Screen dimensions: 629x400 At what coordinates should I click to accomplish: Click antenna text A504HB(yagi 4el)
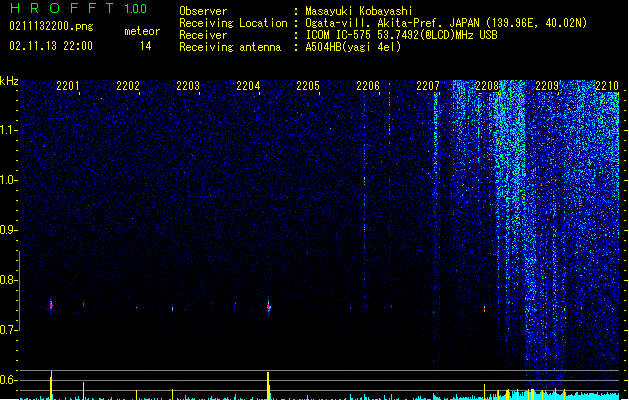point(353,47)
